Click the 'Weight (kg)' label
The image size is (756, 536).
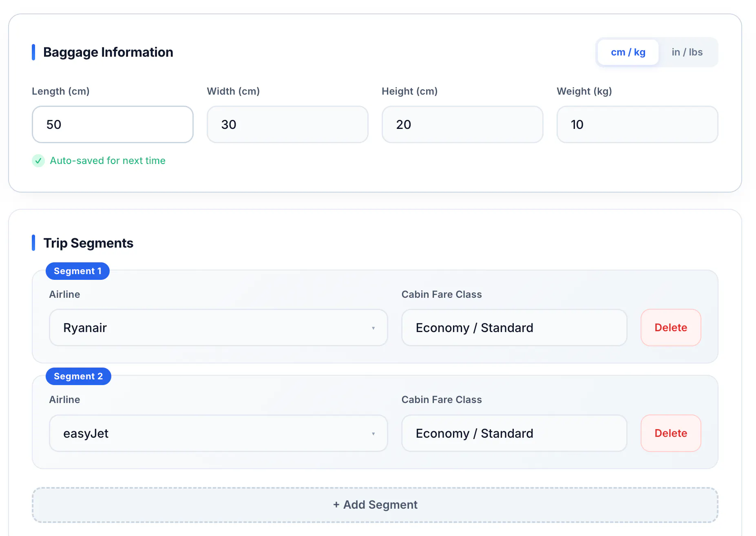coord(584,91)
